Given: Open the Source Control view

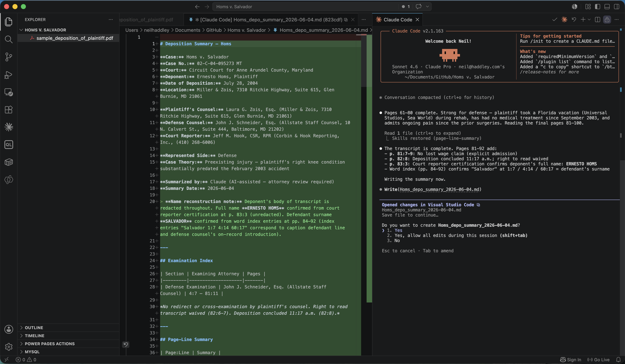Looking at the screenshot, I should click(9, 57).
